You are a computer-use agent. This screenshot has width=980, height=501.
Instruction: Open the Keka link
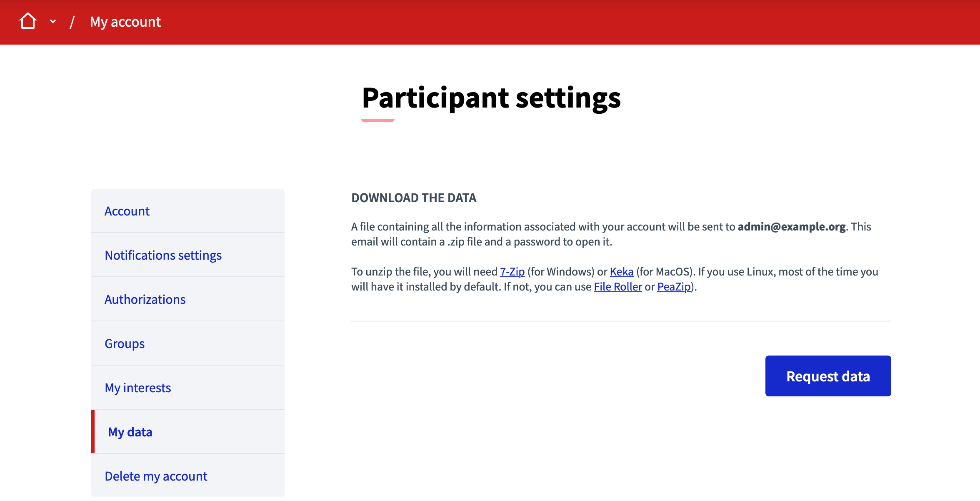621,272
